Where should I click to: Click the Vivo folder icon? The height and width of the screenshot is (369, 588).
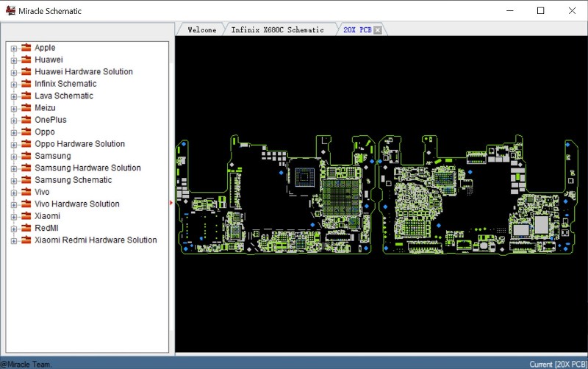(x=26, y=191)
